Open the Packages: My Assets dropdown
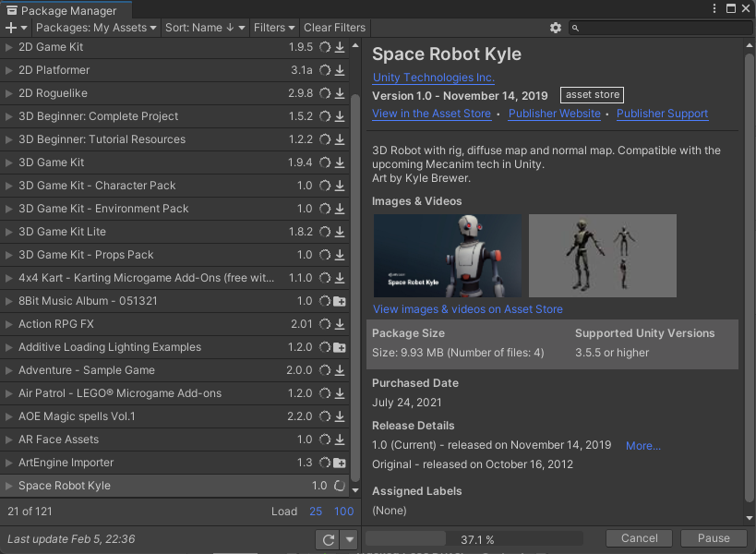The image size is (756, 554). pyautogui.click(x=96, y=28)
